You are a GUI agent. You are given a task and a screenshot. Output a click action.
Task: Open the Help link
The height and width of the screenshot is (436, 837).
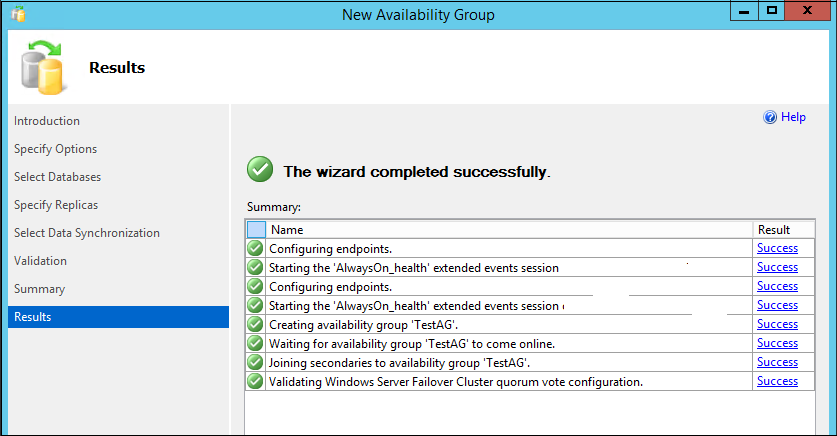(793, 117)
